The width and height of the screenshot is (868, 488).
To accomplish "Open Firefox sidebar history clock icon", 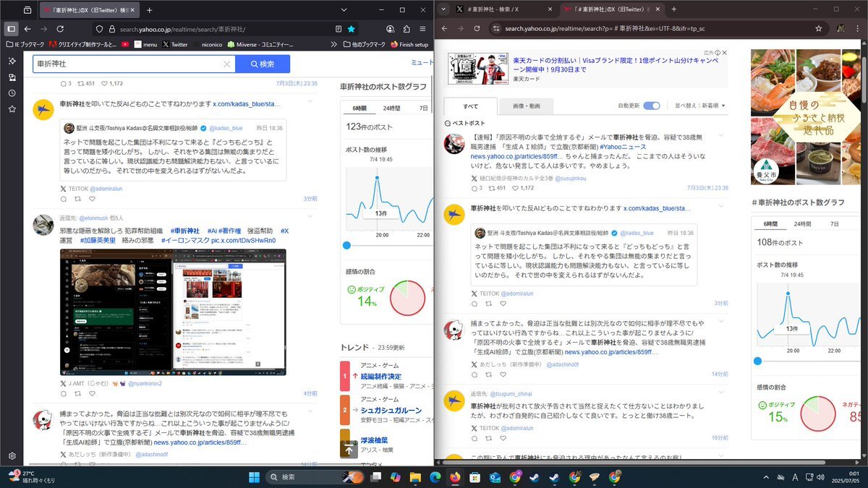I will [x=12, y=93].
